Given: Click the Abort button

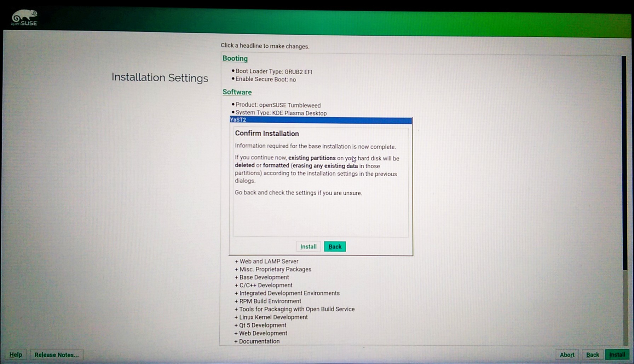Looking at the screenshot, I should tap(567, 354).
